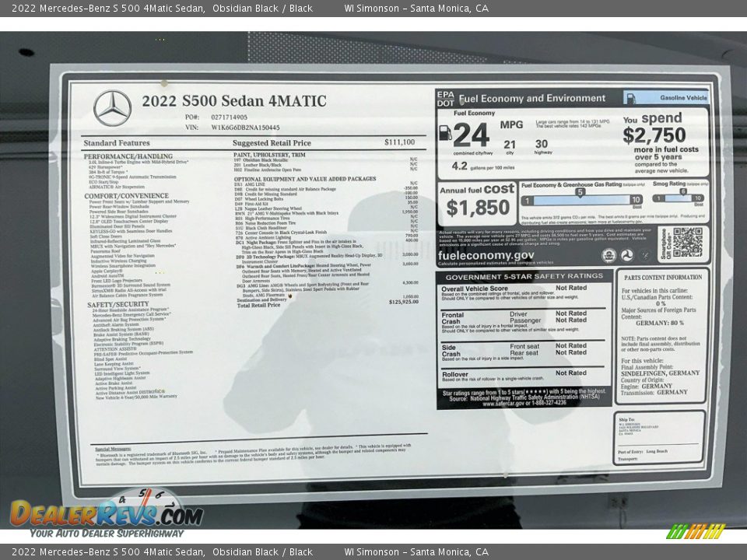Click 'GOVERNMENT 5-STAR SAFETY RATINGS' banner
Image resolution: width=747 pixels, height=560 pixels.
524,276
